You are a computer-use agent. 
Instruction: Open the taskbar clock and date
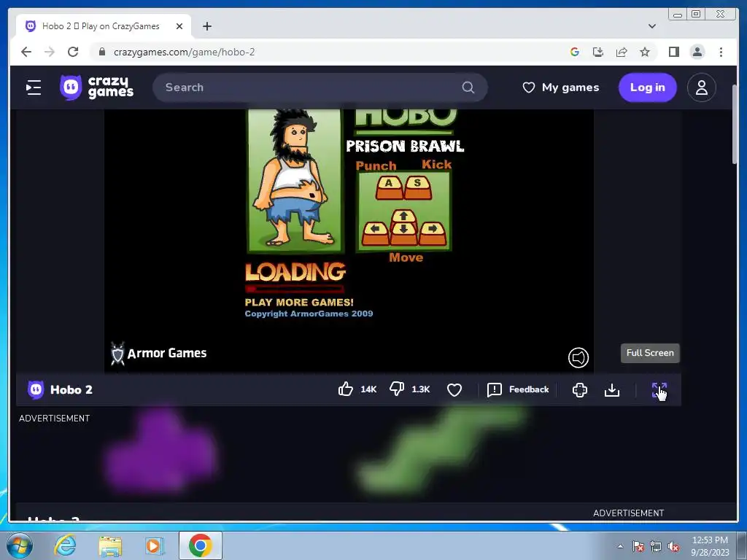click(710, 546)
